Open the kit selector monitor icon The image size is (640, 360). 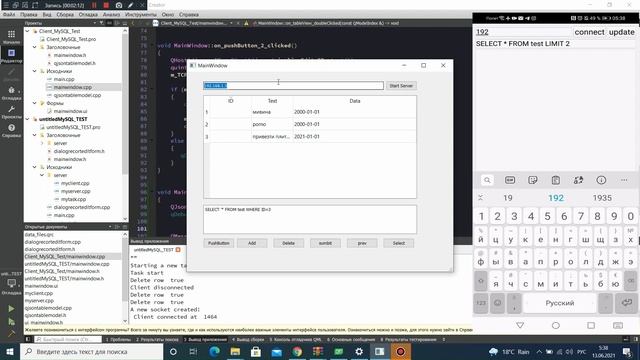11,284
